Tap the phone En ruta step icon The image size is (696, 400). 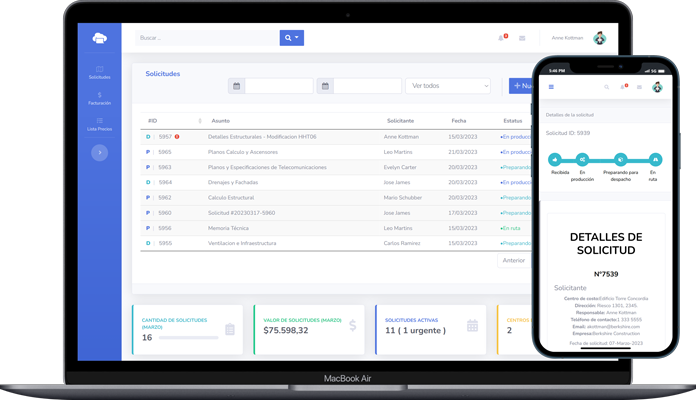point(655,159)
